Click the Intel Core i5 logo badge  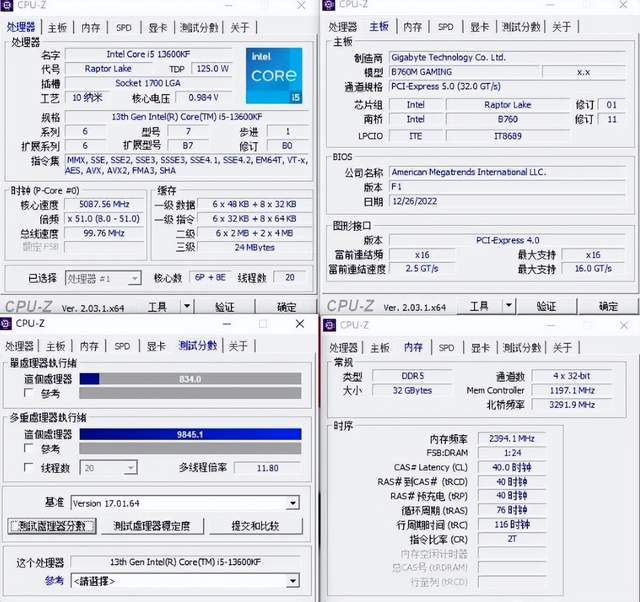point(274,76)
